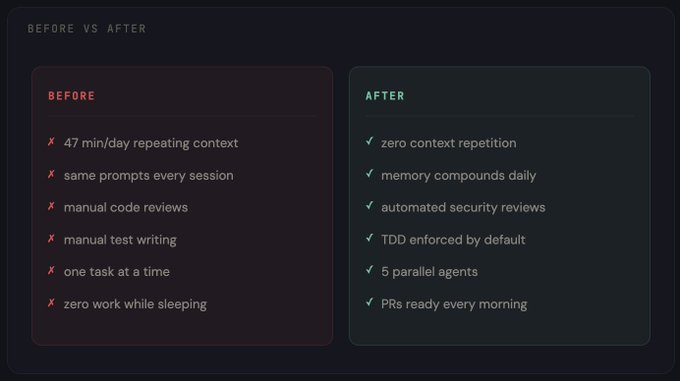The height and width of the screenshot is (381, 680).
Task: Click the red X beside 'one task at a time'
Action: pos(51,271)
